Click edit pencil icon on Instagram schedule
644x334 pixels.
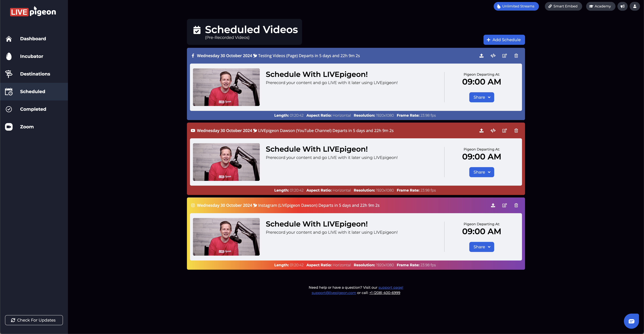coord(504,205)
